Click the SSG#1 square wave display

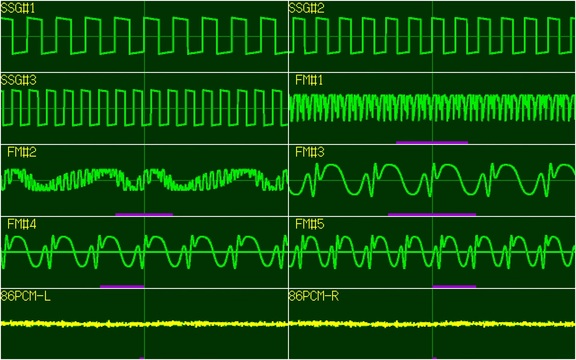click(144, 36)
